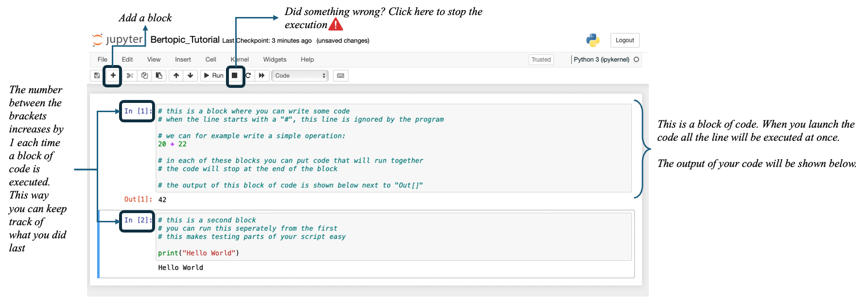Image resolution: width=868 pixels, height=300 pixels.
Task: Paste cells below using the paste icon
Action: [159, 76]
